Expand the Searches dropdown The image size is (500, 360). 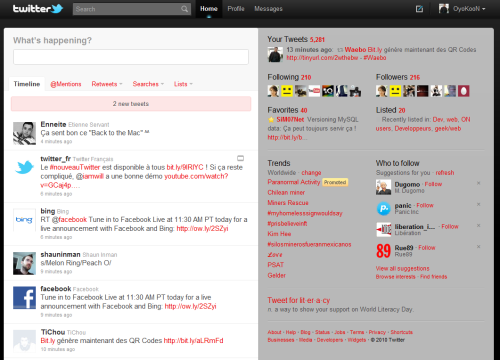click(x=148, y=84)
